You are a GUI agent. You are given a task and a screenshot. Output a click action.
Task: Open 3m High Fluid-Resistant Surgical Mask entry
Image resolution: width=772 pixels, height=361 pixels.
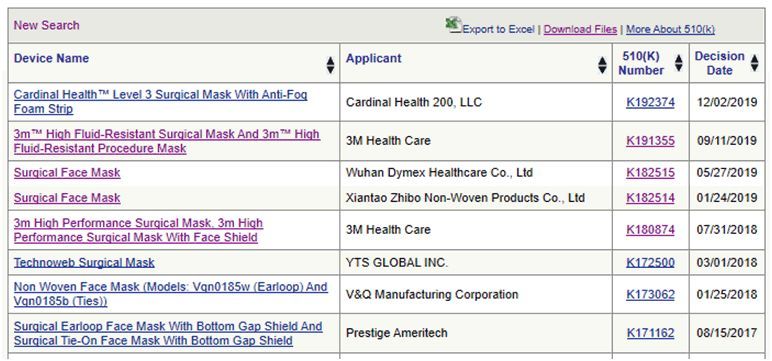(x=167, y=141)
